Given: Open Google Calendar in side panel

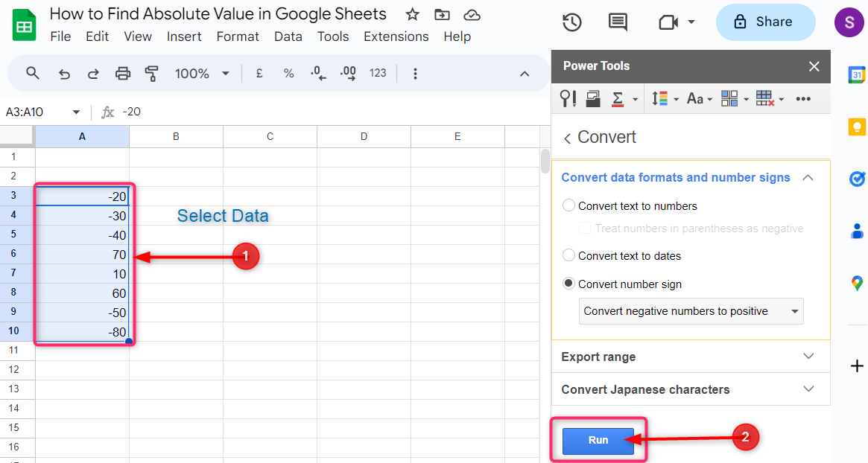Looking at the screenshot, I should pos(857,74).
